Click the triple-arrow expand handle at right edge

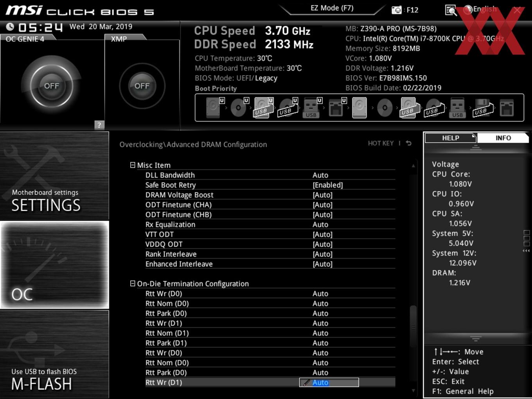(526, 250)
